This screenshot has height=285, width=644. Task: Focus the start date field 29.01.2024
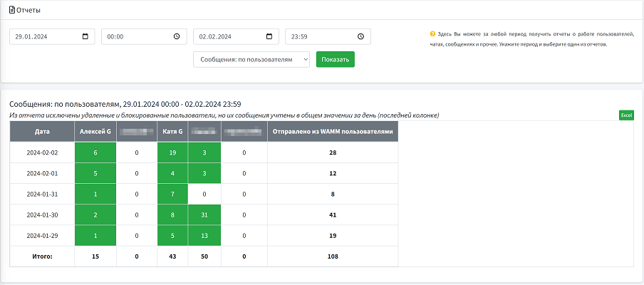coord(52,36)
